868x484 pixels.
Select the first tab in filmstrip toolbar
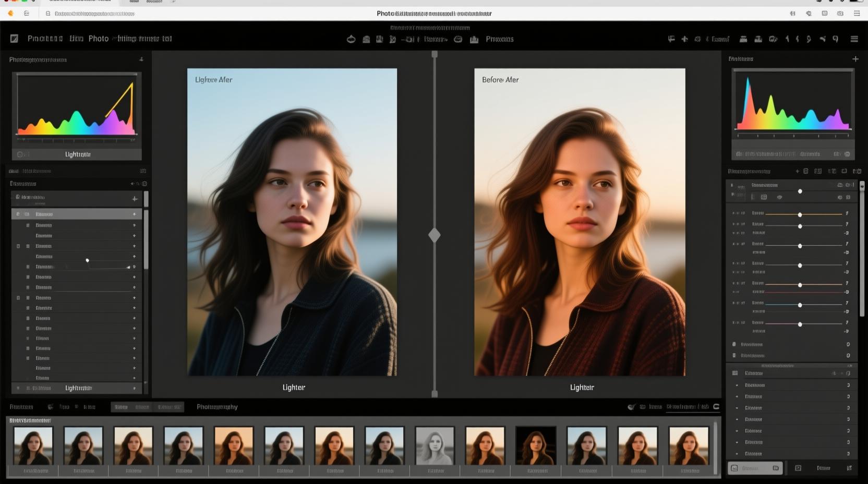pos(121,407)
